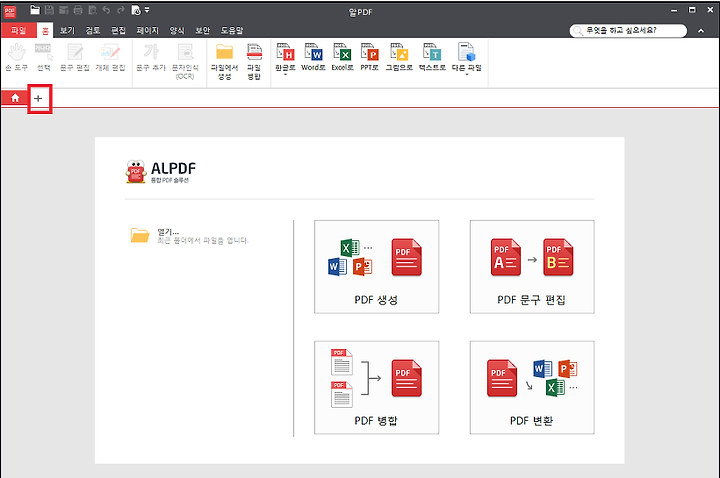Collapse the ribbon with the chevron arrow
Image resolution: width=720 pixels, height=478 pixels.
coord(701,31)
